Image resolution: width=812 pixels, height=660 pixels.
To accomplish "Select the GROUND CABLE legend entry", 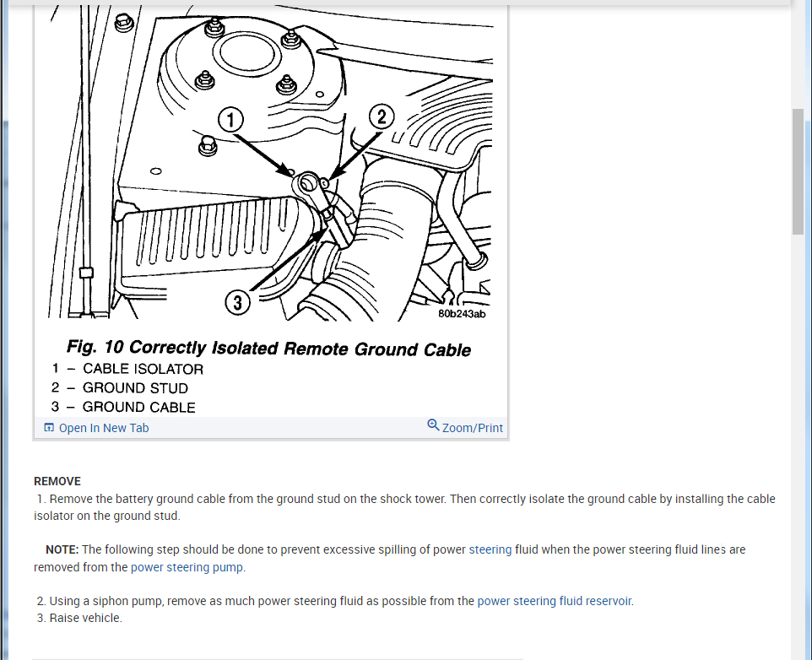I will (123, 407).
